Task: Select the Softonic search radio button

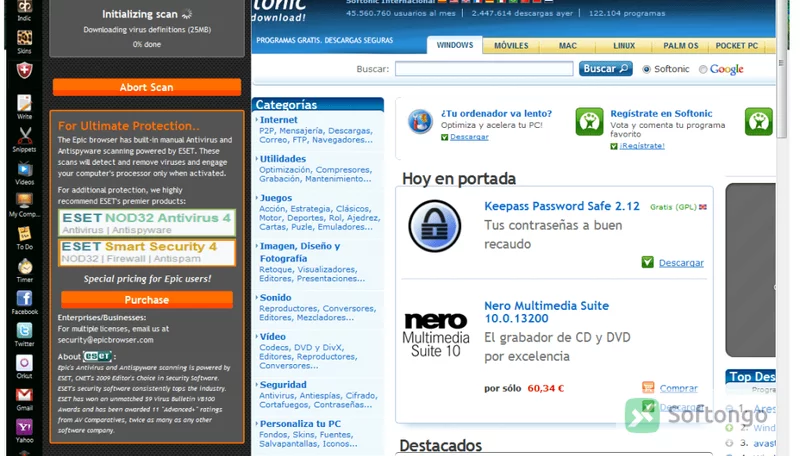Action: coord(646,69)
